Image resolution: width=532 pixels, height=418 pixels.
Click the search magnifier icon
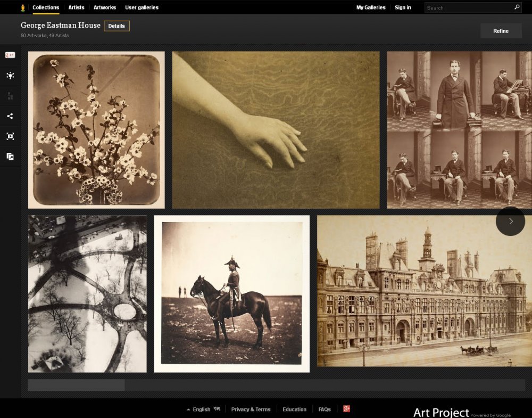click(517, 7)
